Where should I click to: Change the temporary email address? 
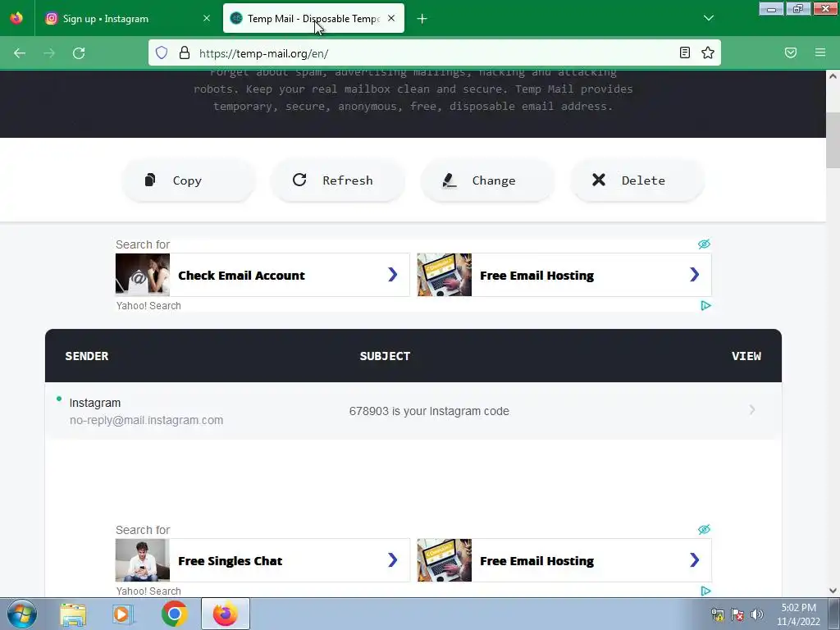tap(487, 180)
